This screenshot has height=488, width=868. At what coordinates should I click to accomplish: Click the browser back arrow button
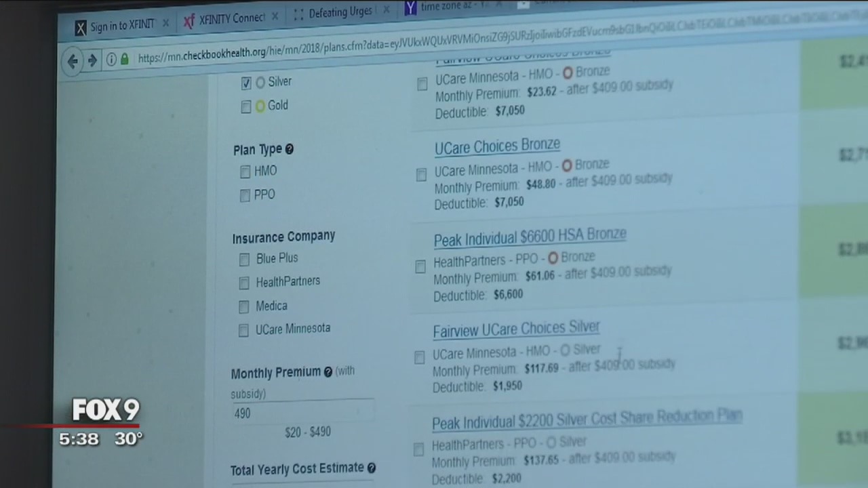click(73, 61)
